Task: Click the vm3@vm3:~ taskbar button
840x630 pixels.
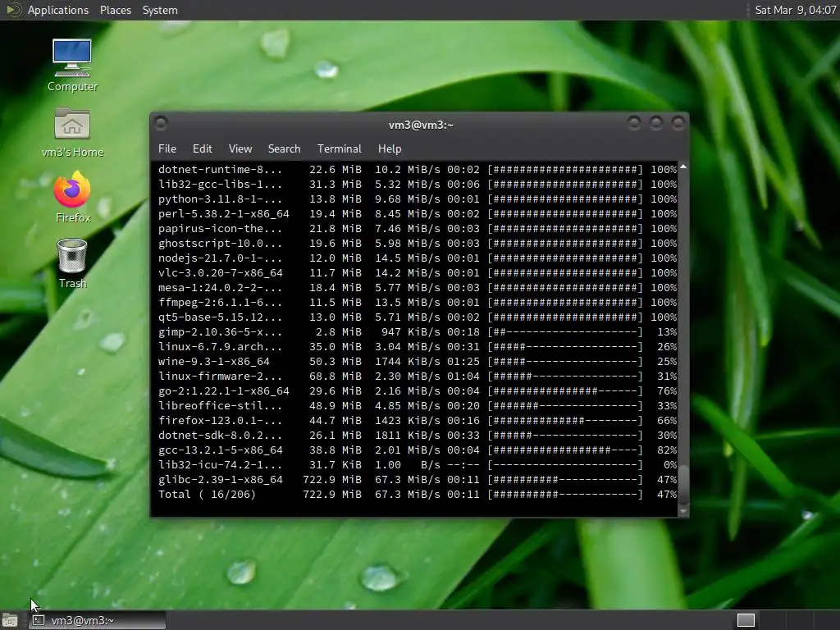Action: coord(98,620)
